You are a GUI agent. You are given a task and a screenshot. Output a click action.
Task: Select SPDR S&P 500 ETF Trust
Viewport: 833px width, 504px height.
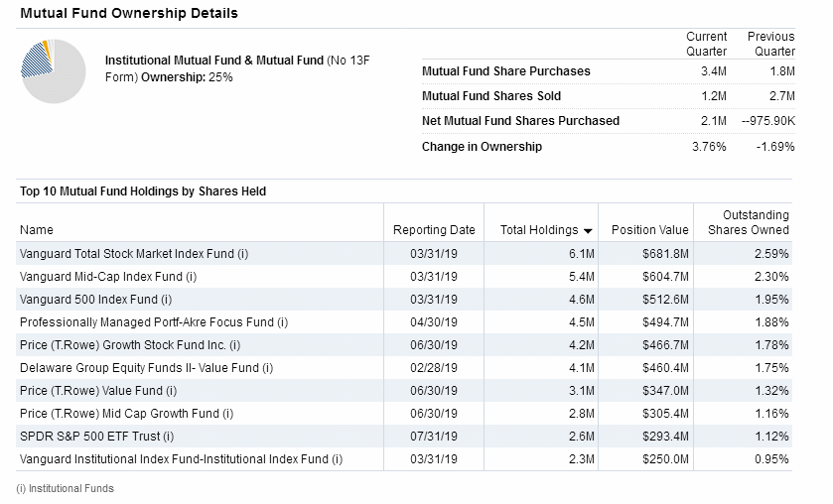96,437
